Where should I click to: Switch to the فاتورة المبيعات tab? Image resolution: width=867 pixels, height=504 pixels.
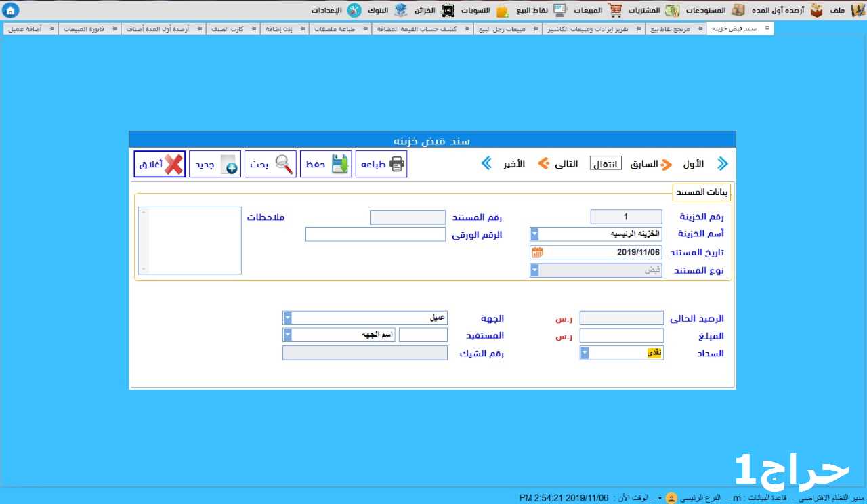tap(89, 29)
